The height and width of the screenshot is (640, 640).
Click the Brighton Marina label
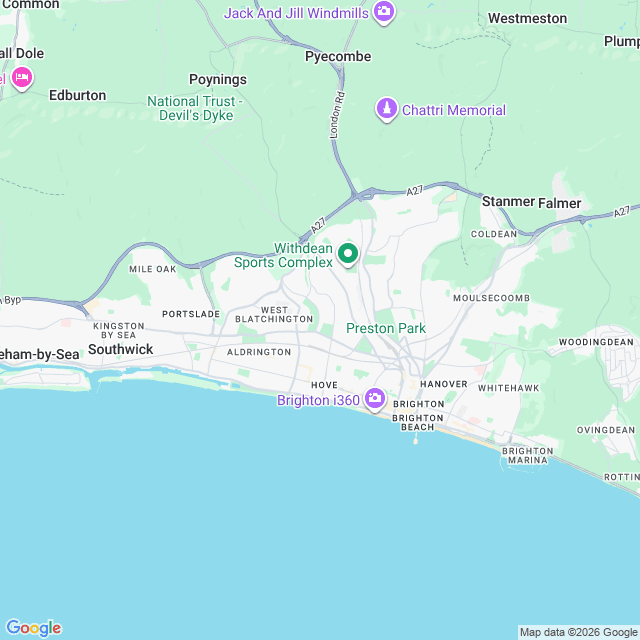point(527,456)
